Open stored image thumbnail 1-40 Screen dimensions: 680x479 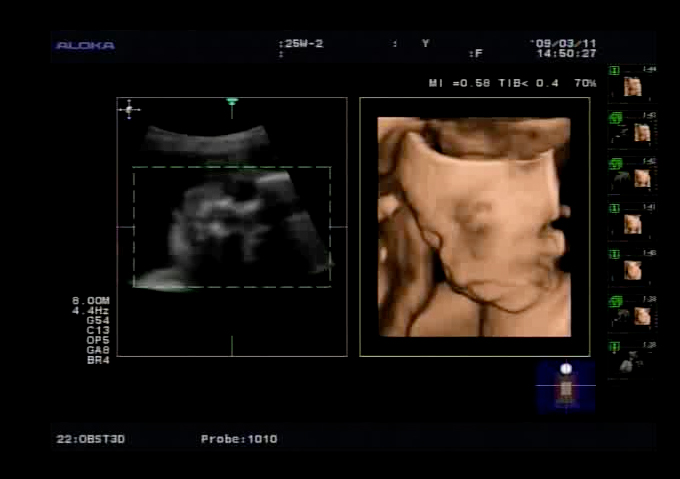click(633, 270)
